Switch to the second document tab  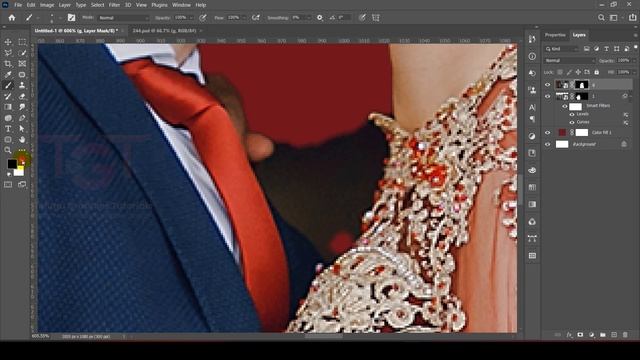(x=164, y=31)
